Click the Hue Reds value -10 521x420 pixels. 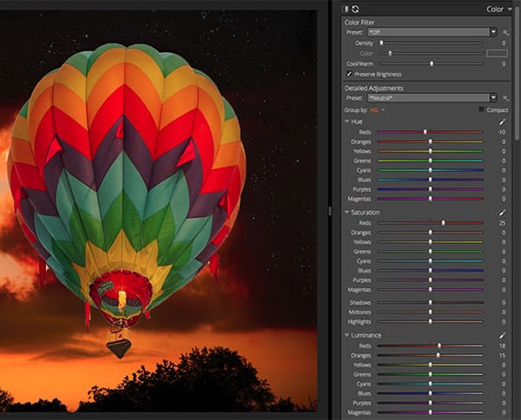coord(502,132)
